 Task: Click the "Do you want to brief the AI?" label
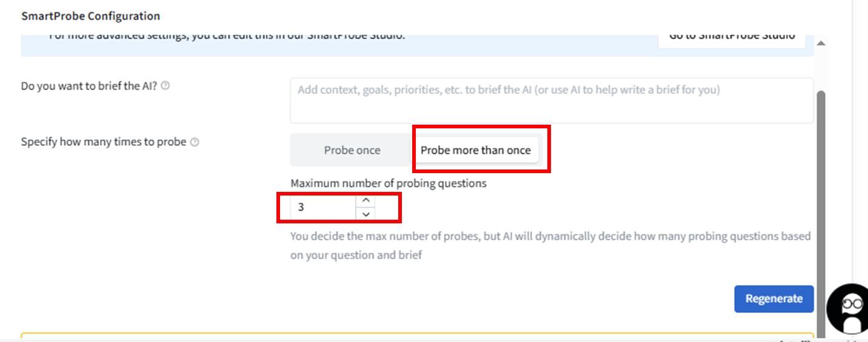(89, 86)
